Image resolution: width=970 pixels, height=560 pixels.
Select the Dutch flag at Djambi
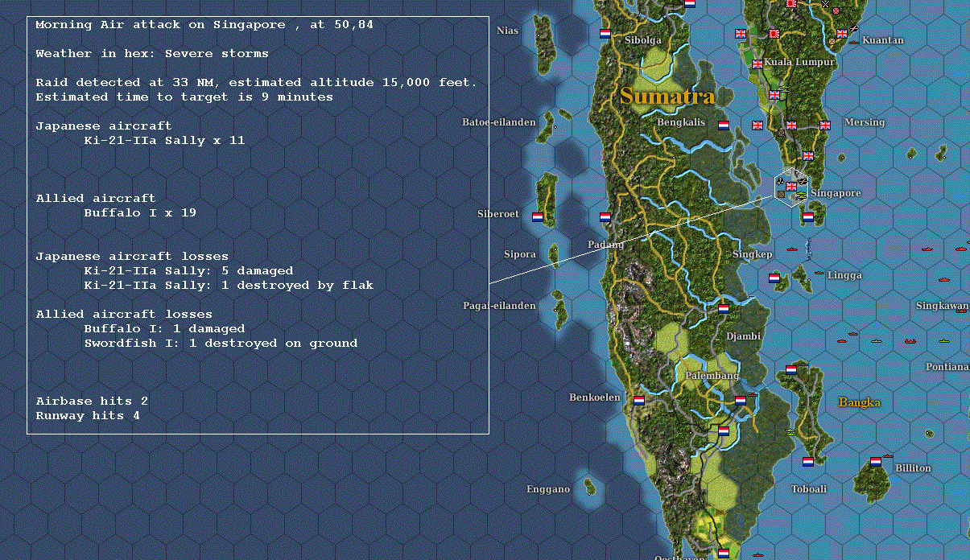pos(723,308)
